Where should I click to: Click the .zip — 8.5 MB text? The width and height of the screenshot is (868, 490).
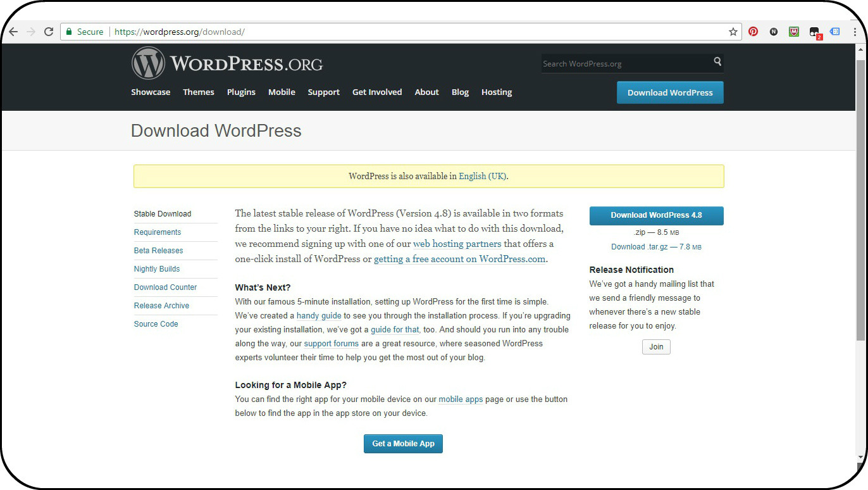(656, 232)
